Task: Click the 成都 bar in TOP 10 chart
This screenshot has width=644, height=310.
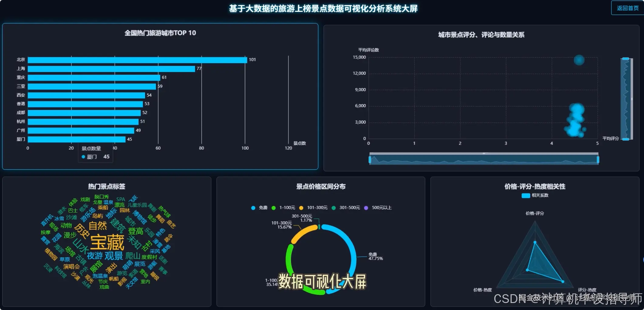Action: (x=84, y=113)
